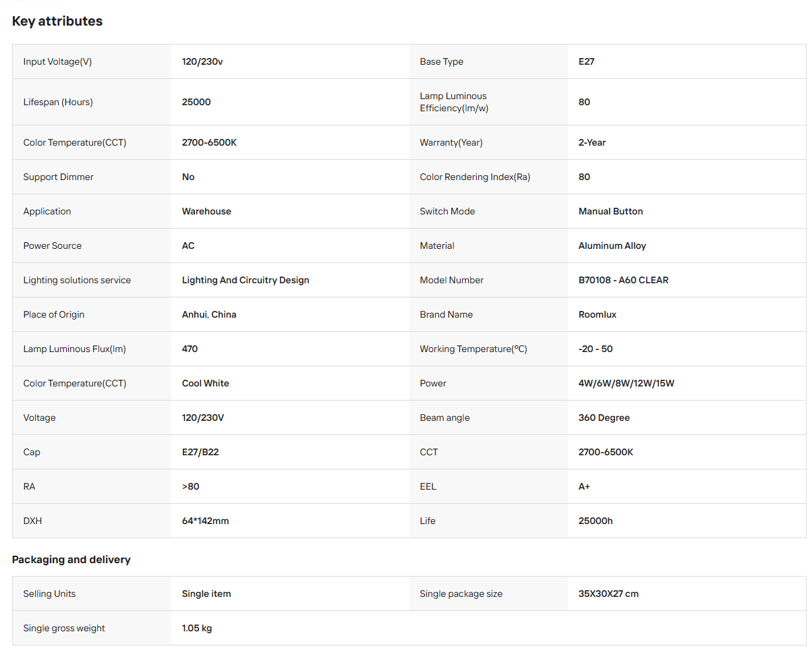The height and width of the screenshot is (663, 812).
Task: Click the B70108 - A60 CLEAR model number
Action: (x=623, y=280)
